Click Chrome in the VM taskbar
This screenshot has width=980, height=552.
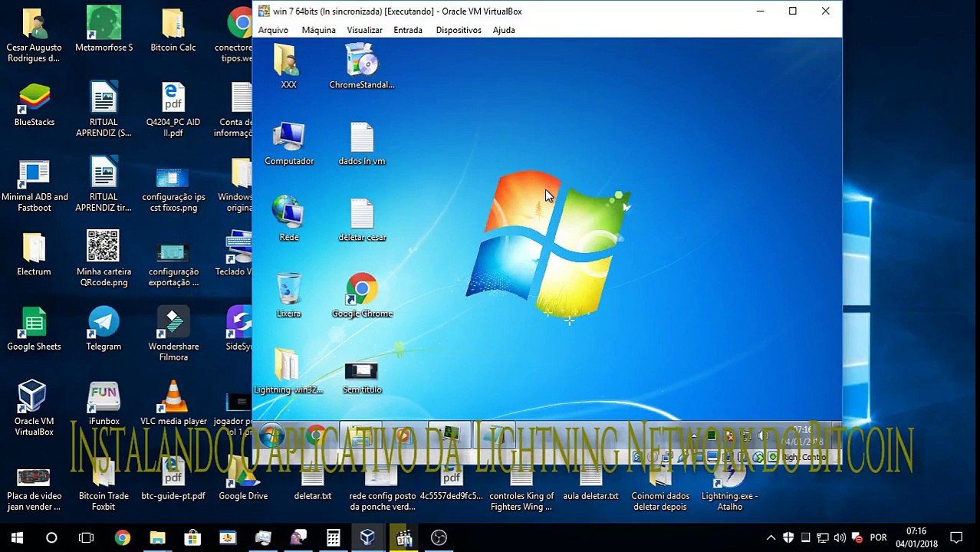click(314, 436)
